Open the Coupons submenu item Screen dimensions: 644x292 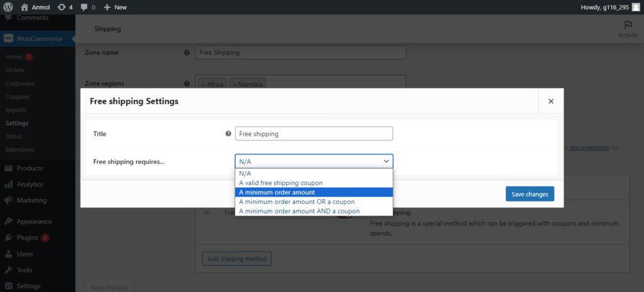pyautogui.click(x=18, y=97)
